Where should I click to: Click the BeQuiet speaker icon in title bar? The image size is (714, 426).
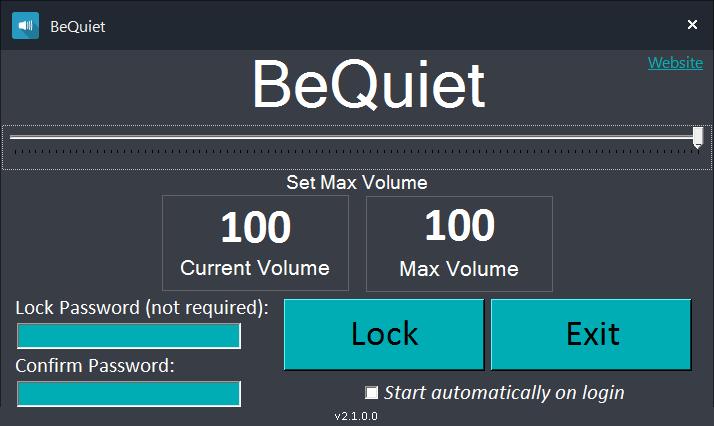pyautogui.click(x=25, y=25)
